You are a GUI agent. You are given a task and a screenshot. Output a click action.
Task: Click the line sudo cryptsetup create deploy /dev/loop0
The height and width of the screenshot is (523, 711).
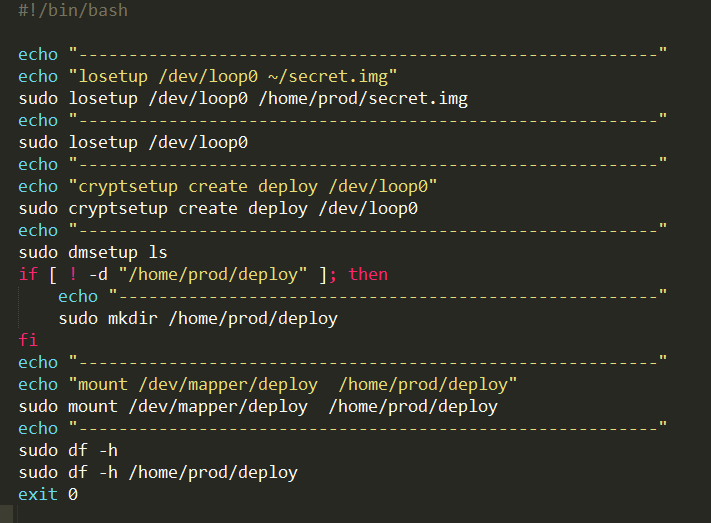(218, 209)
